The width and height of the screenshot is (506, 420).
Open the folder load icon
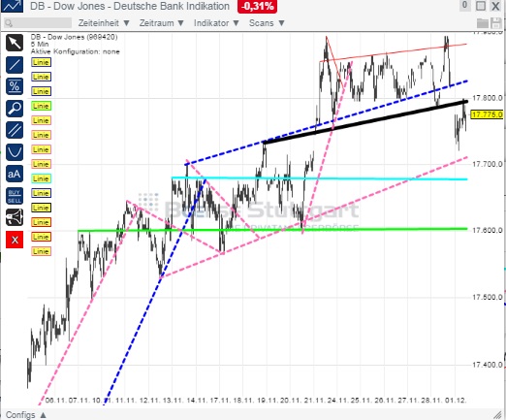483,23
